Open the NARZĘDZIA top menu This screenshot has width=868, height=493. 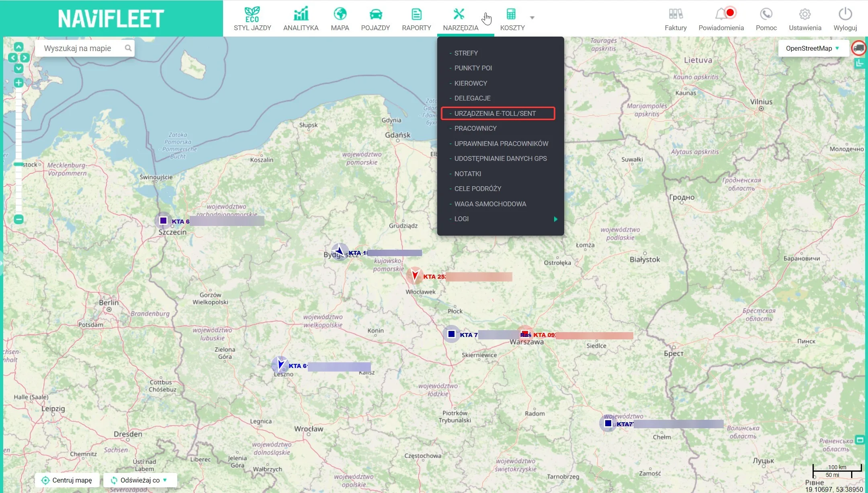pos(461,19)
